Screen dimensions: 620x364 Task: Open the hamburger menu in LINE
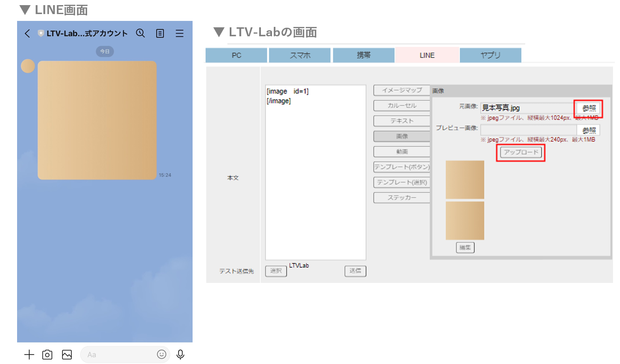click(x=179, y=33)
